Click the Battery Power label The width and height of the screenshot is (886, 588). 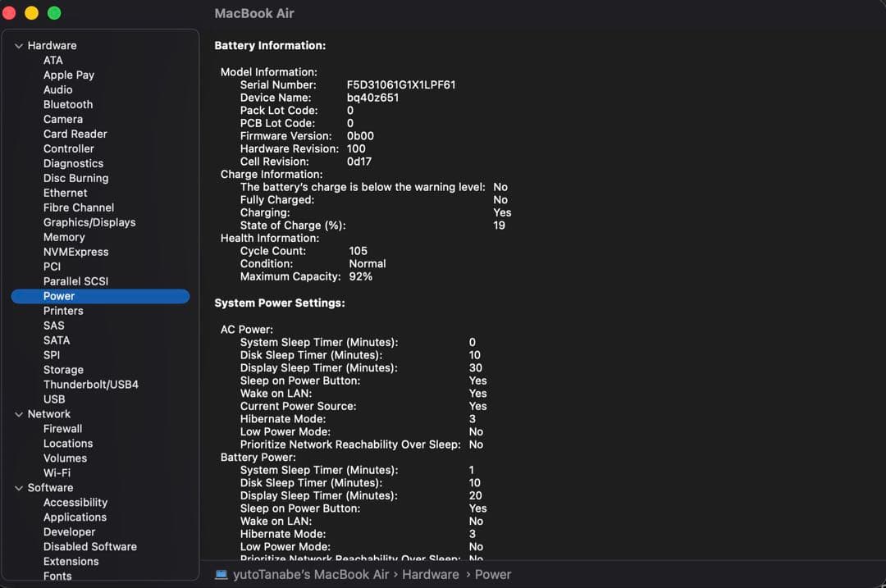click(x=258, y=458)
